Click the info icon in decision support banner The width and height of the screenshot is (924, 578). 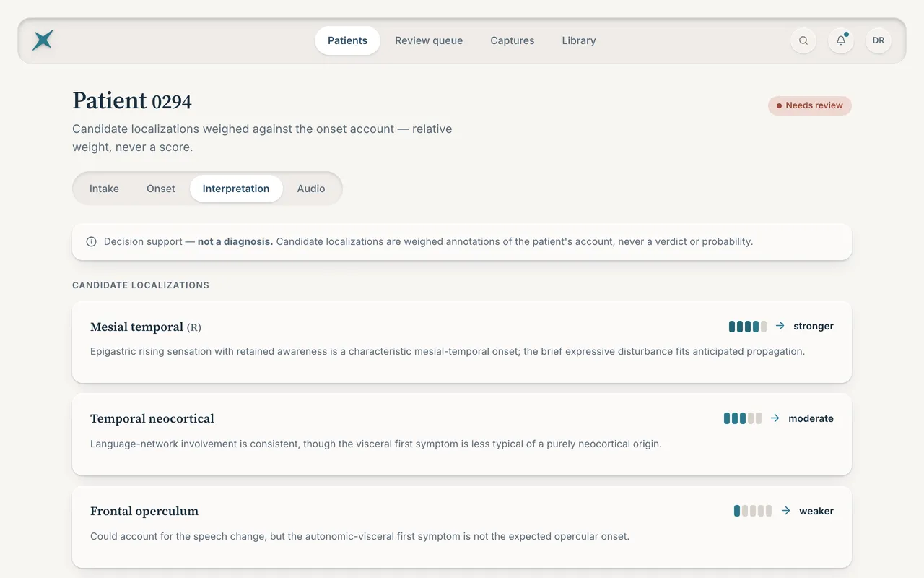pyautogui.click(x=91, y=242)
